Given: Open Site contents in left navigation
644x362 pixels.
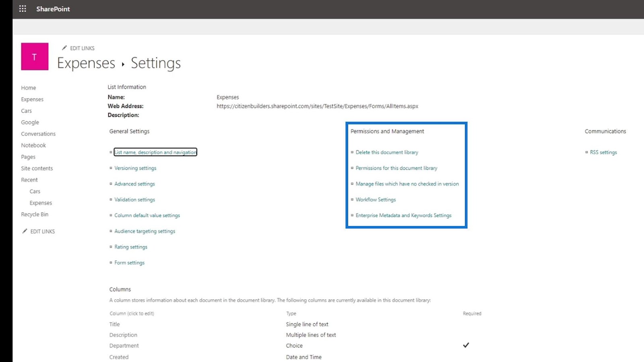Looking at the screenshot, I should 37,169.
